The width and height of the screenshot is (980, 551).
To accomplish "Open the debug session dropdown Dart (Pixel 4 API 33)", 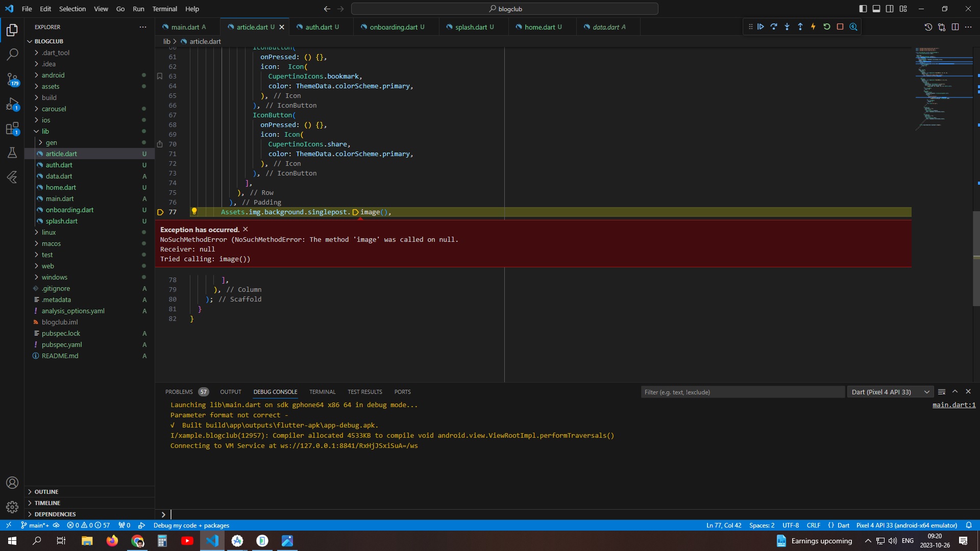I will [x=890, y=392].
